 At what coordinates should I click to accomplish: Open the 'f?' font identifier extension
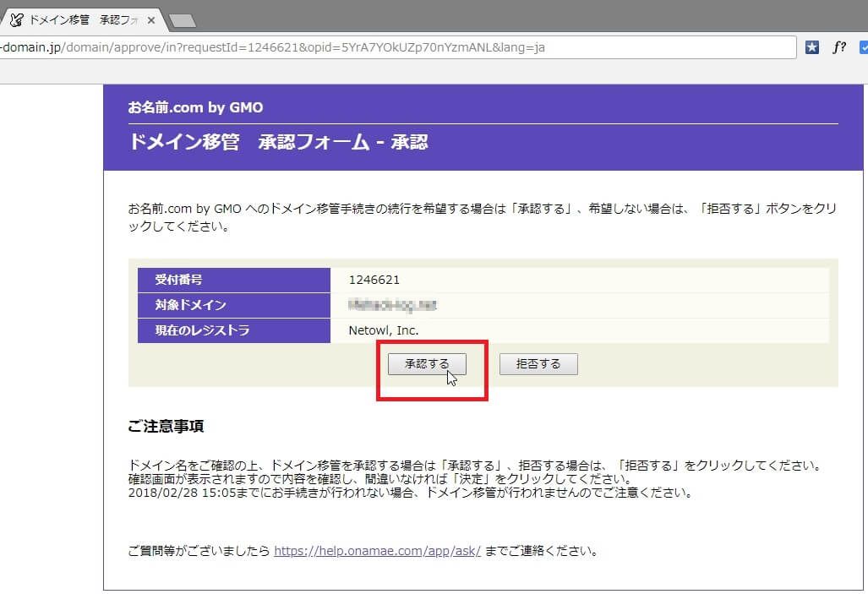coord(838,47)
